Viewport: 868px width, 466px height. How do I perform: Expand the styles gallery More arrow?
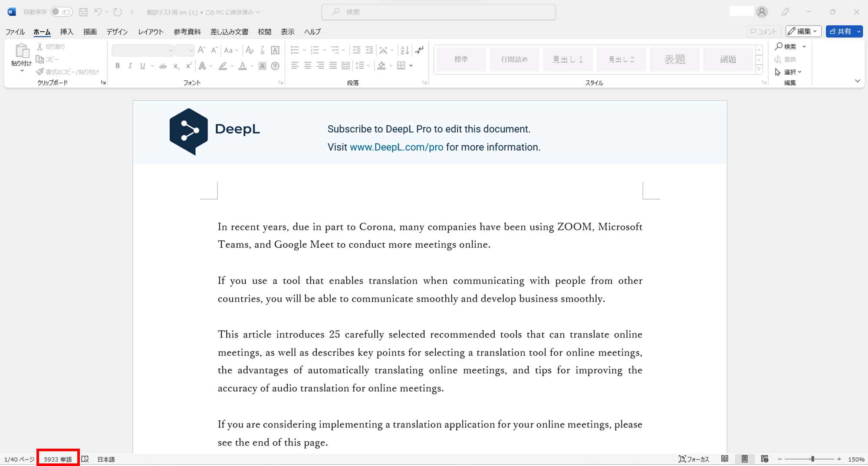(759, 69)
